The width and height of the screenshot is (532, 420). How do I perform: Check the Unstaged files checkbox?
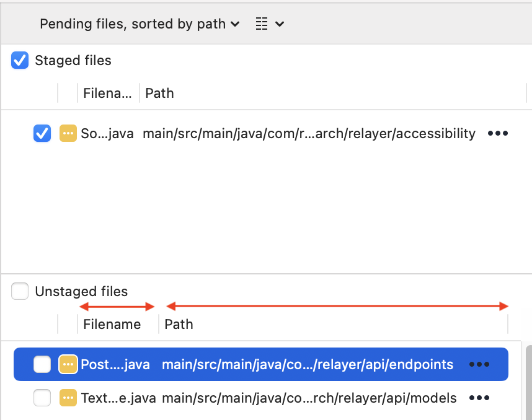20,291
